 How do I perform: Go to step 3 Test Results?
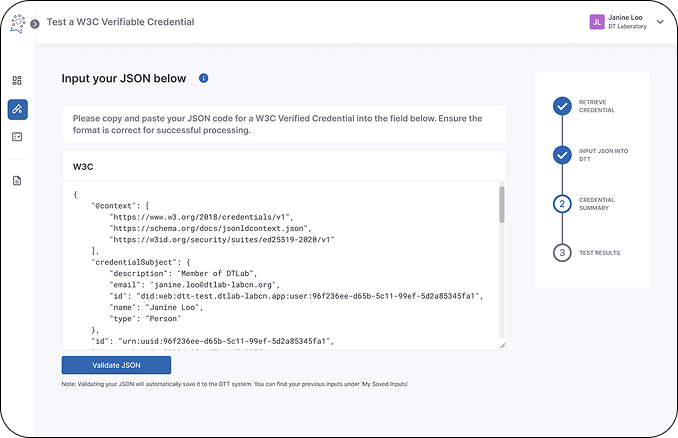[562, 252]
